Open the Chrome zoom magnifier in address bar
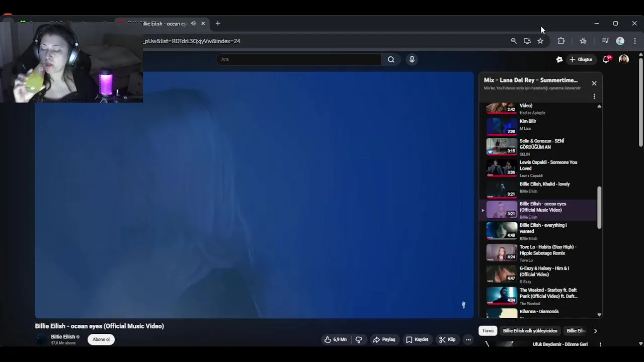This screenshot has height=362, width=644. [514, 41]
